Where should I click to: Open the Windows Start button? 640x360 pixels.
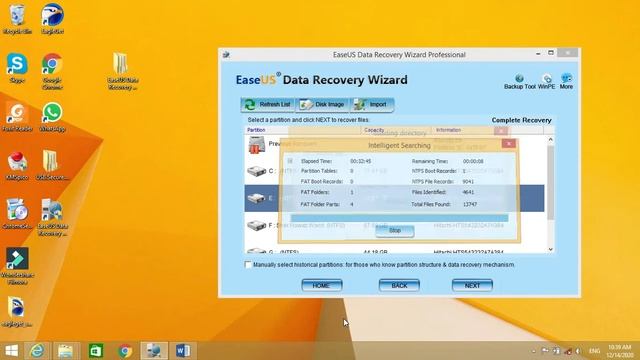tap(11, 351)
